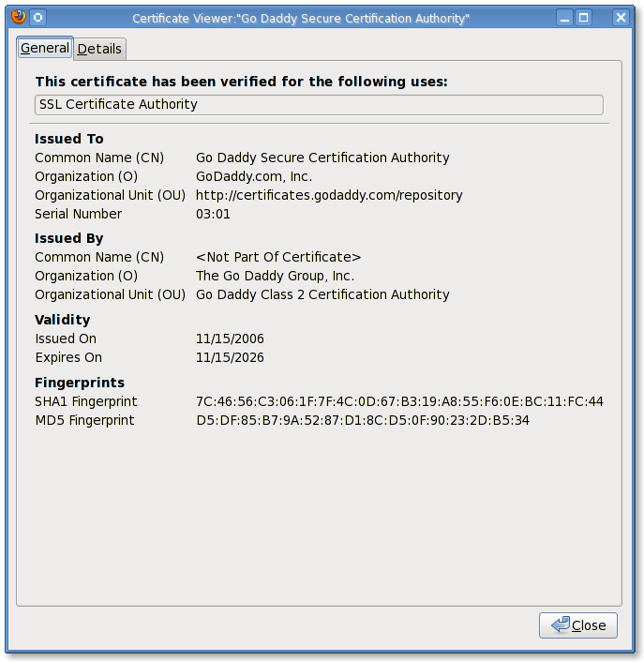Screen dimensions: 644x662
Task: Click the certificates.godaddy.com repository URL text
Action: tap(329, 195)
